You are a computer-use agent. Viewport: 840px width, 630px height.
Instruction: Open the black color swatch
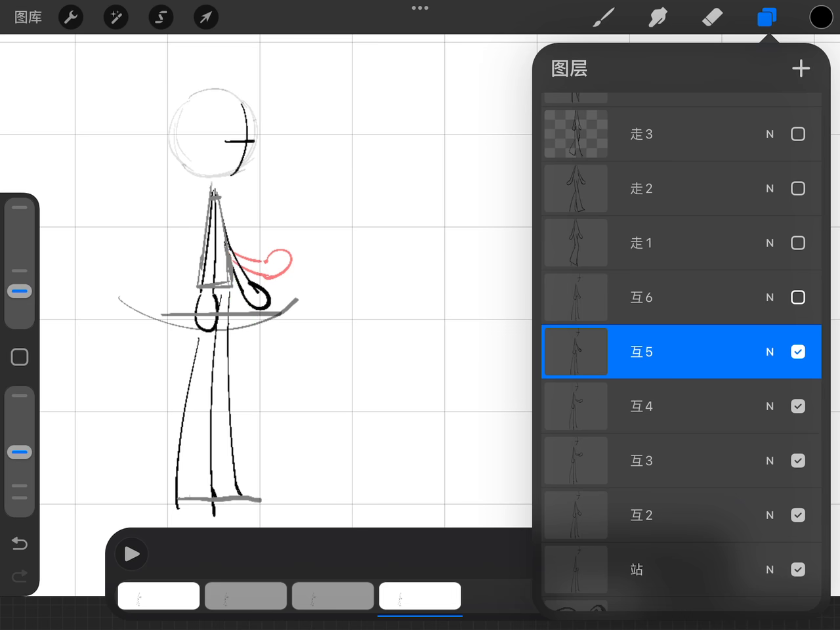(821, 17)
